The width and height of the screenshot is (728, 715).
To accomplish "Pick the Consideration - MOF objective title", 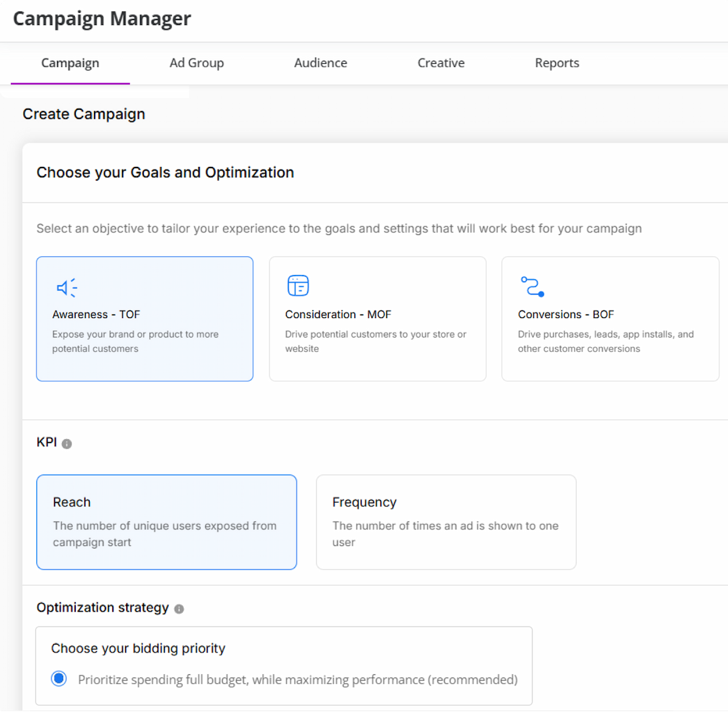I will click(x=338, y=314).
